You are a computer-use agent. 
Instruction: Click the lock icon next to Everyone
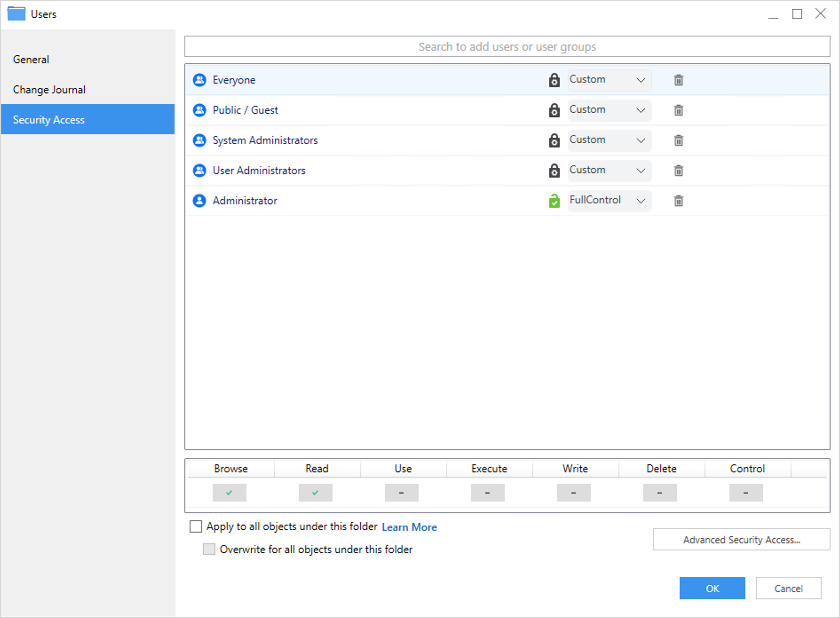pyautogui.click(x=554, y=80)
